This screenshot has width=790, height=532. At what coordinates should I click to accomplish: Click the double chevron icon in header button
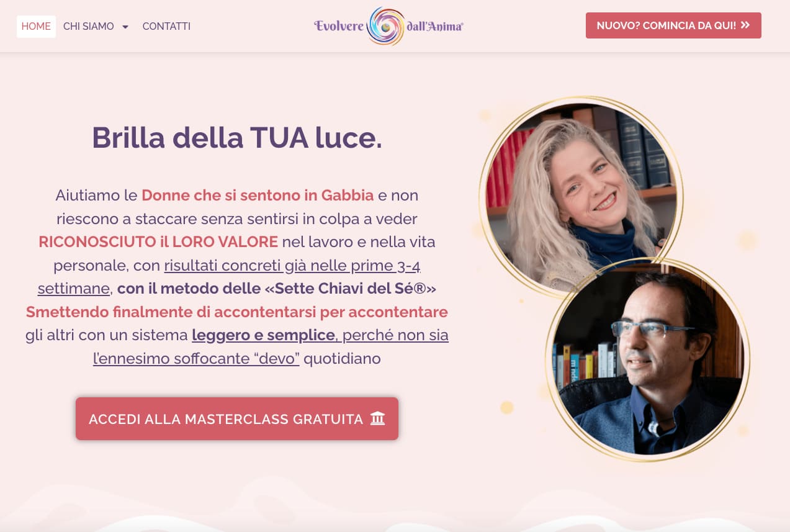click(745, 25)
